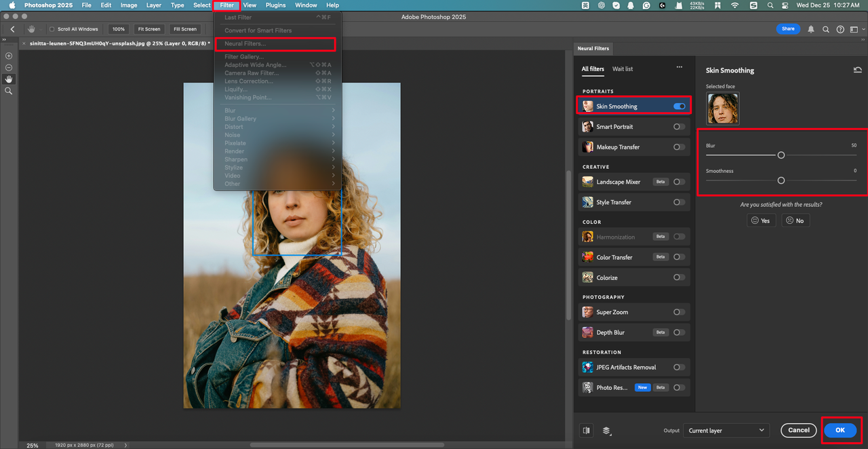Click the Hand tool preset icon in options bar
Image resolution: width=868 pixels, height=449 pixels.
click(31, 29)
